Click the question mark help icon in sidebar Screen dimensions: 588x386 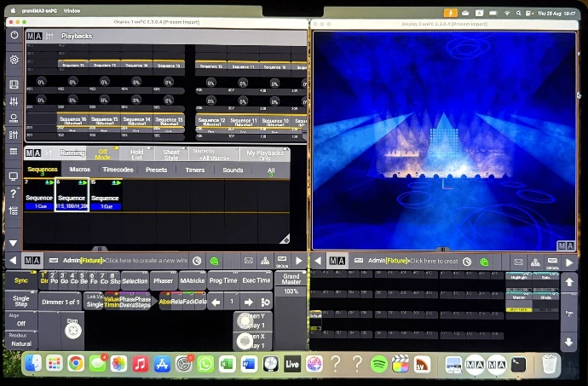14,193
